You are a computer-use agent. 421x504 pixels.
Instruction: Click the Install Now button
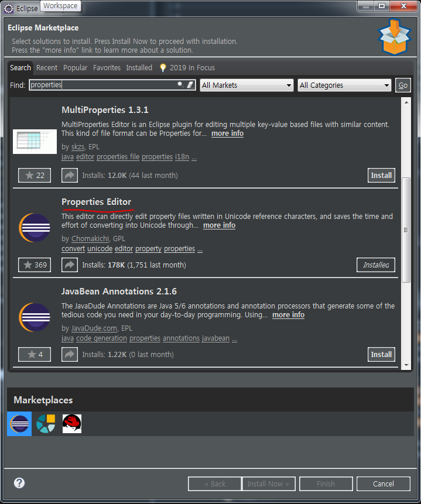click(269, 484)
